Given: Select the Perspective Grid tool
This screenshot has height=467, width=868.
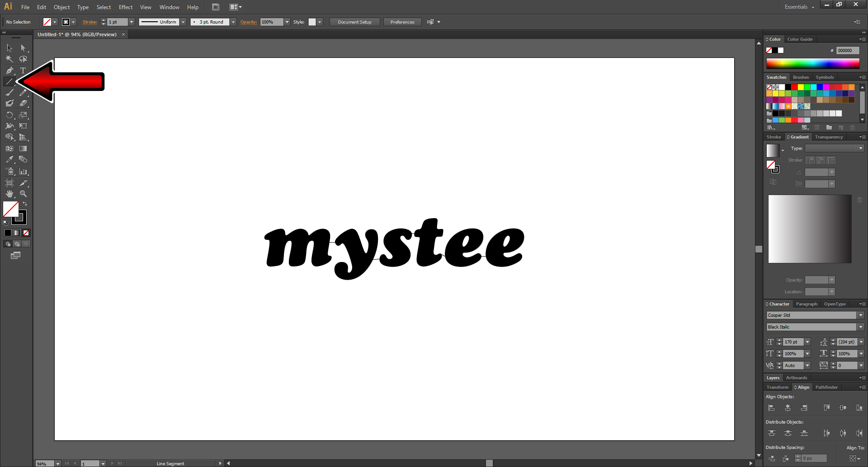Looking at the screenshot, I should 23,137.
